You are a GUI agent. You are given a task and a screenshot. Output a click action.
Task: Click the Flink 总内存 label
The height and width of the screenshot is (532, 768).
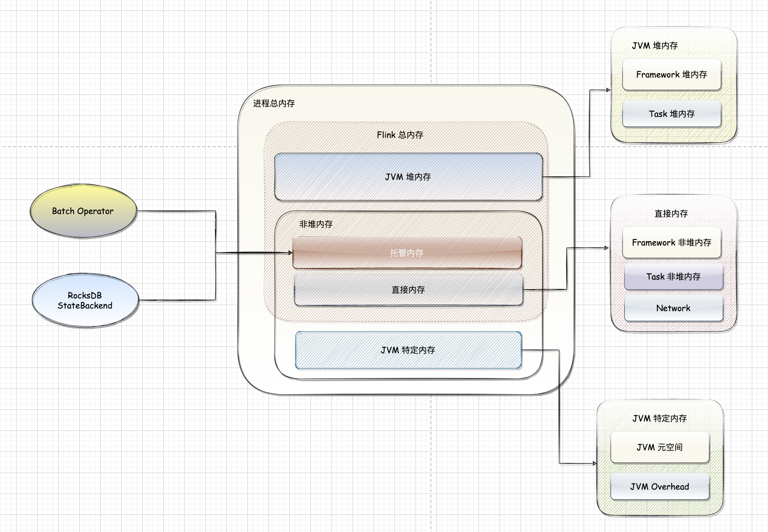coord(400,135)
